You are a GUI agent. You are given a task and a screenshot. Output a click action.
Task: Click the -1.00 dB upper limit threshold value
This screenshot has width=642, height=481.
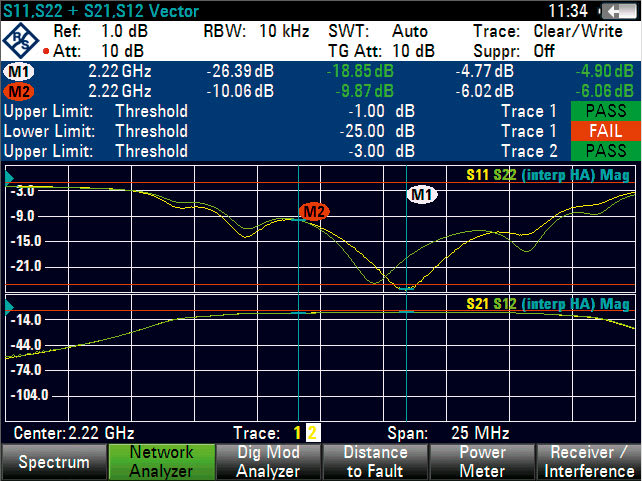pyautogui.click(x=382, y=111)
